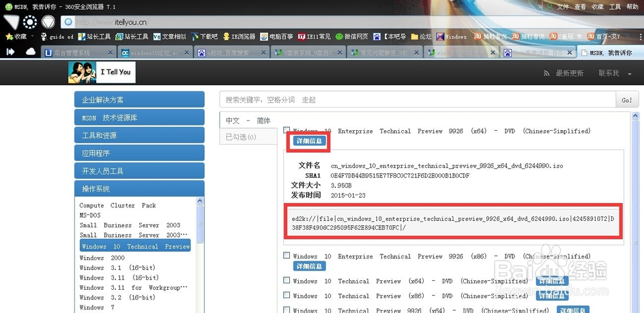Expand the 开发人员工具 sidebar section
The height and width of the screenshot is (313, 644).
(x=139, y=171)
